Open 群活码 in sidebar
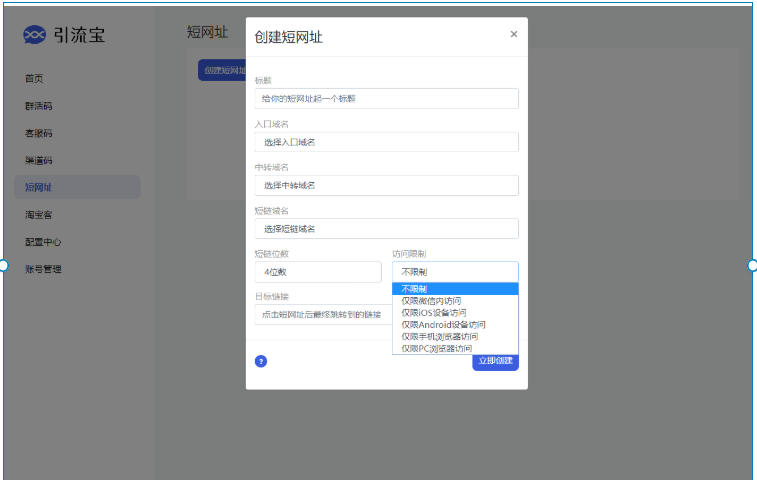Screen dimensions: 757x480 click(38, 105)
